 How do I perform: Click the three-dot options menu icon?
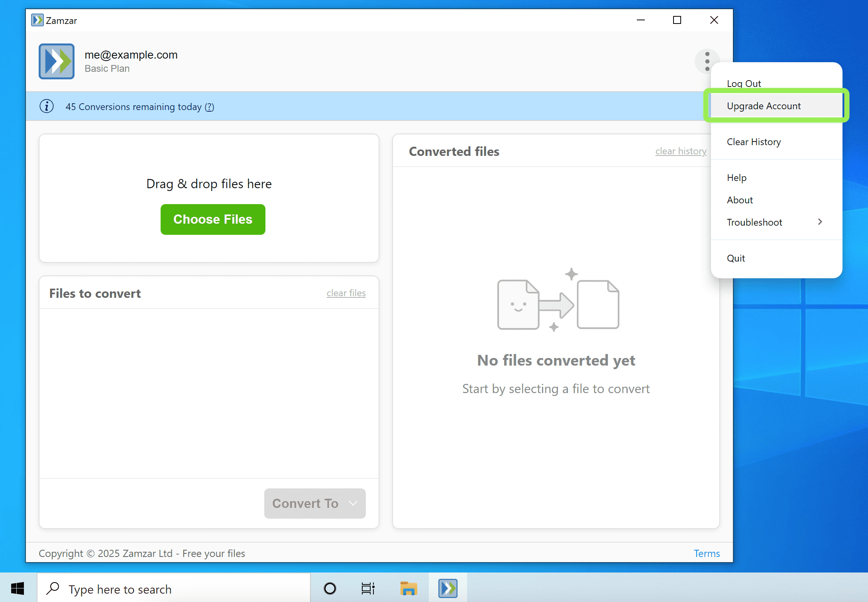tap(707, 61)
